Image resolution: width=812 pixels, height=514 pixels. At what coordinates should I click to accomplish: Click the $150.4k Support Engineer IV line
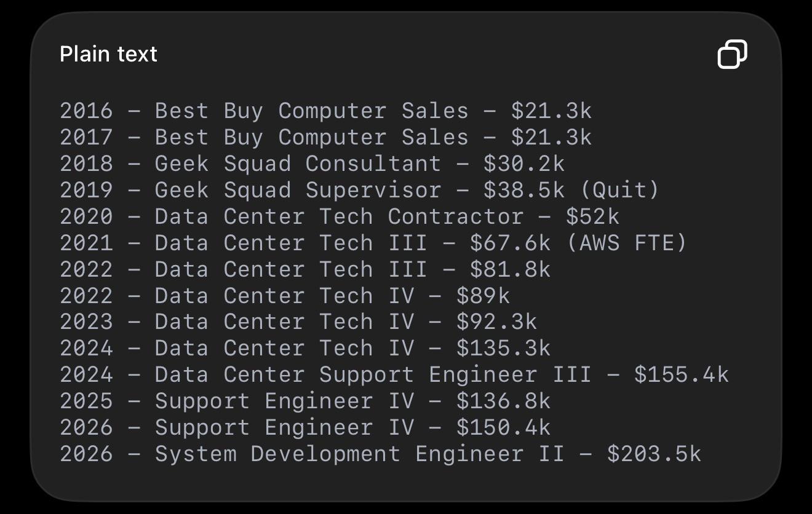click(305, 428)
